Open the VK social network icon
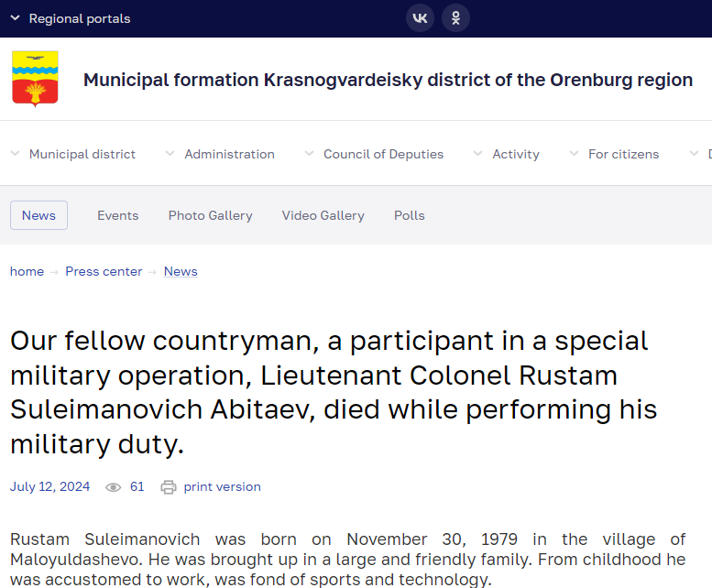This screenshot has height=588, width=712. [420, 18]
